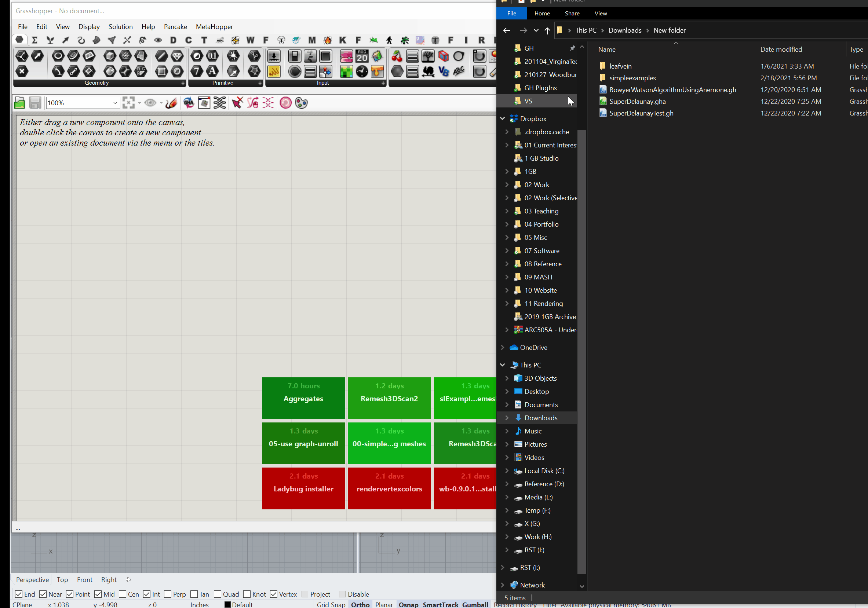Screen dimensions: 868x608
Task: Enable the Perp osnap checkbox
Action: tap(168, 594)
